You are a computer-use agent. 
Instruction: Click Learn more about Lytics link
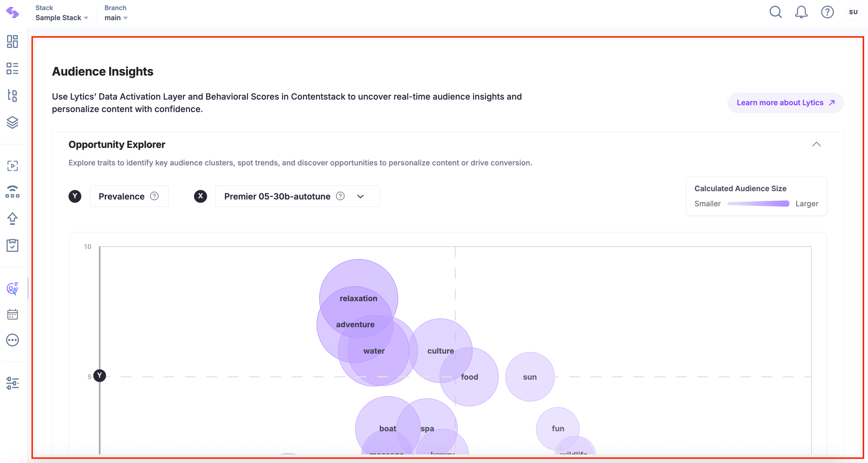[x=785, y=103]
